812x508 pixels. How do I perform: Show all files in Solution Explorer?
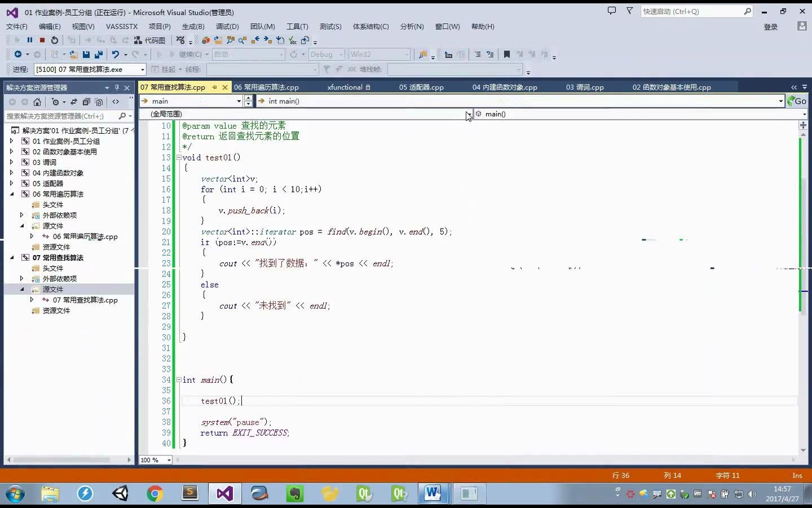tap(99, 102)
